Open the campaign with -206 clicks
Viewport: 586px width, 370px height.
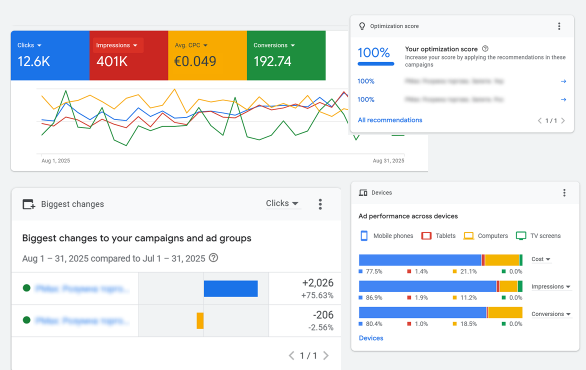pos(82,321)
